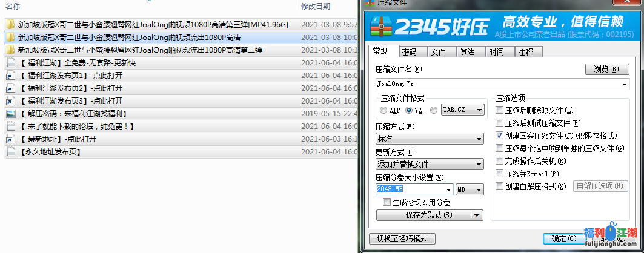Click the 福利江湖发布页1 shortcut icon
This screenshot has width=644, height=253.
click(x=10, y=76)
